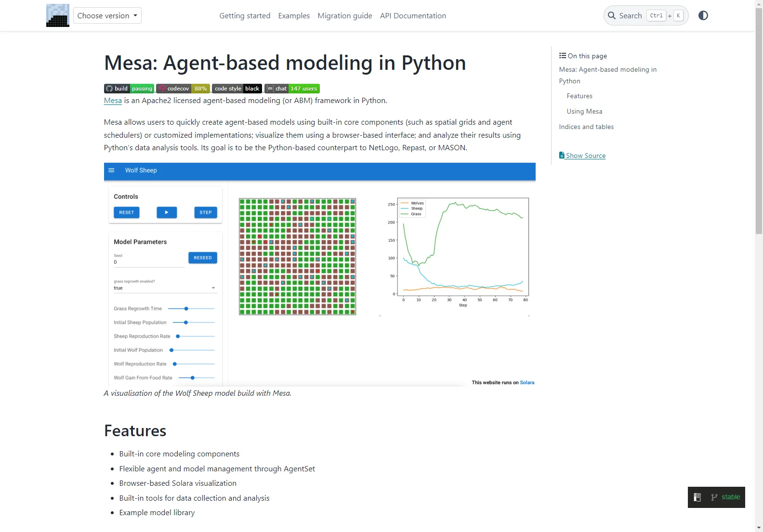Click the RESEED button
Viewport: 763px width, 532px height.
[203, 258]
